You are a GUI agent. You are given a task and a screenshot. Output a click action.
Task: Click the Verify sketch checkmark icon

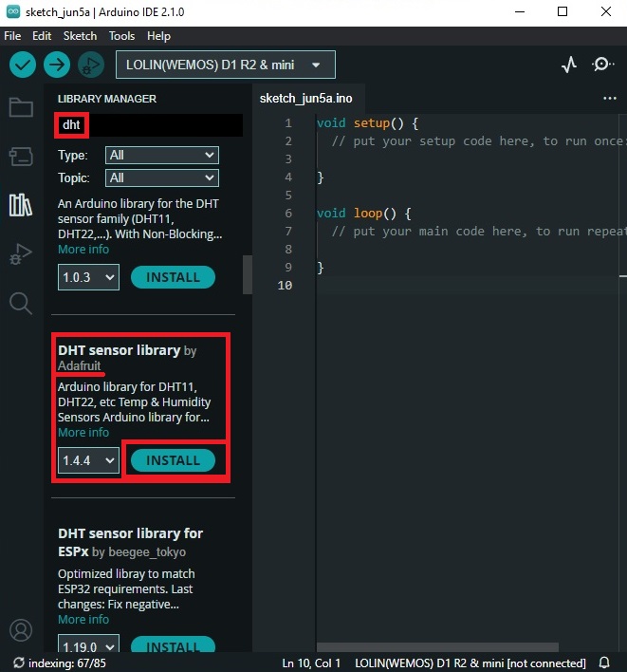pos(23,65)
